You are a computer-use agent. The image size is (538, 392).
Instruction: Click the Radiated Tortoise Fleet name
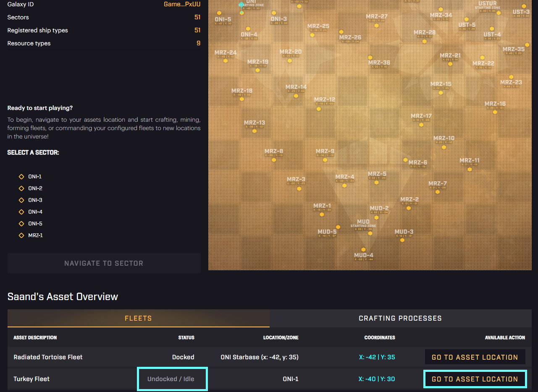pos(48,357)
